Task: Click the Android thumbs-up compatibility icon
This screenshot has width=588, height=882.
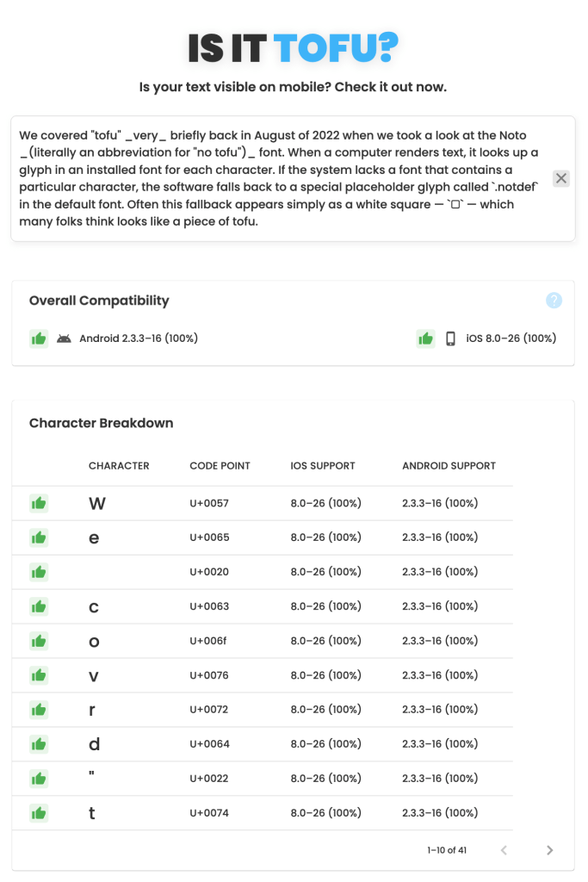Action: tap(39, 339)
